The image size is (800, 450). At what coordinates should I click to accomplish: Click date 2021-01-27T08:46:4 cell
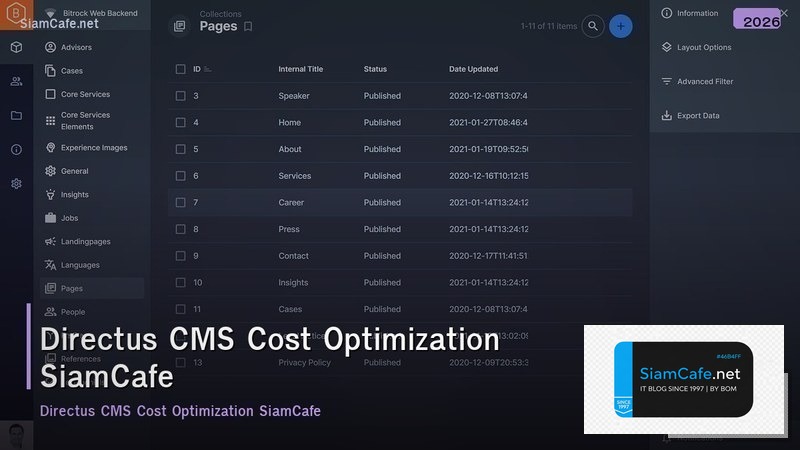(x=488, y=122)
